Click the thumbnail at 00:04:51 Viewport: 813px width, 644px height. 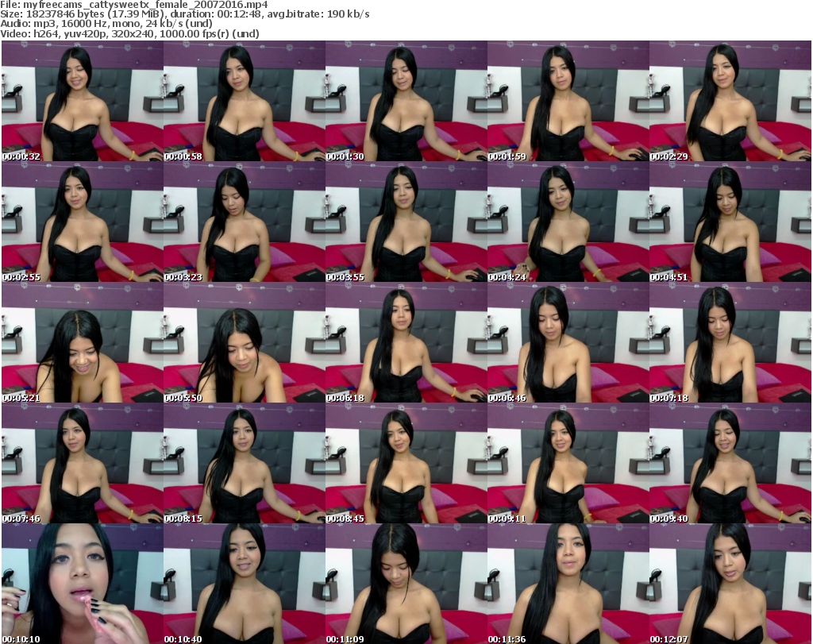click(730, 222)
